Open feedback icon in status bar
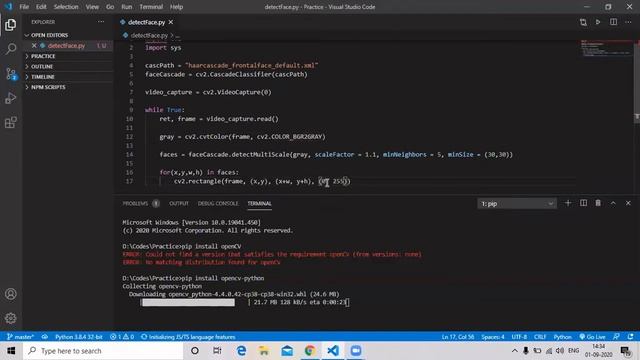The height and width of the screenshot is (360, 640). coord(616,337)
